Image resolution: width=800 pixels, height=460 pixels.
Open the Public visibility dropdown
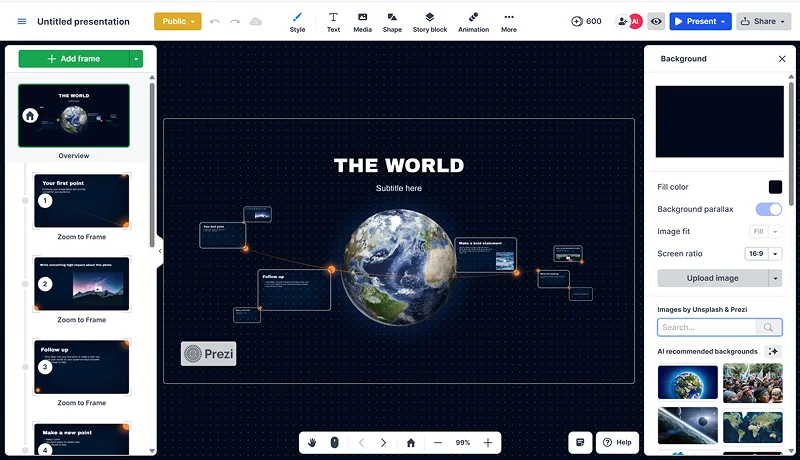tap(178, 21)
